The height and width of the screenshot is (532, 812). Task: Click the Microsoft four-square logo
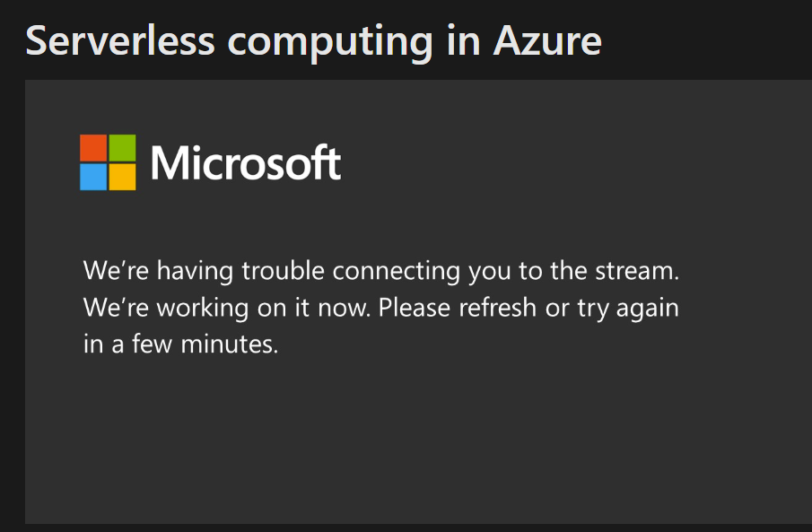[x=108, y=162]
